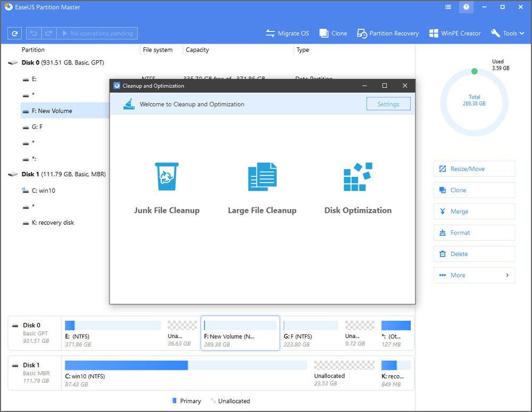Click the storage usage ring chart

473,102
